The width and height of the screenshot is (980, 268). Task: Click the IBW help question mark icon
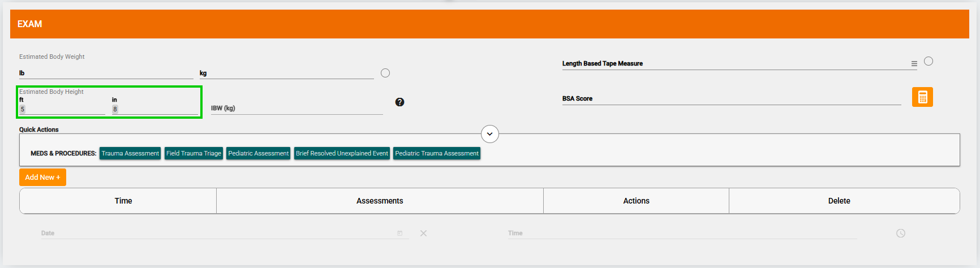click(399, 102)
